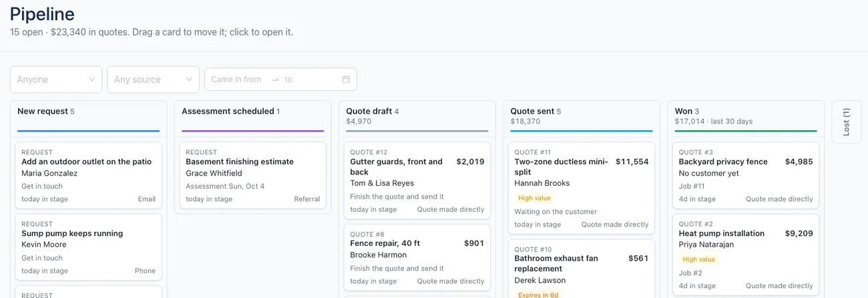Click the $901 quote amount
This screenshot has width=868, height=298.
[474, 243]
